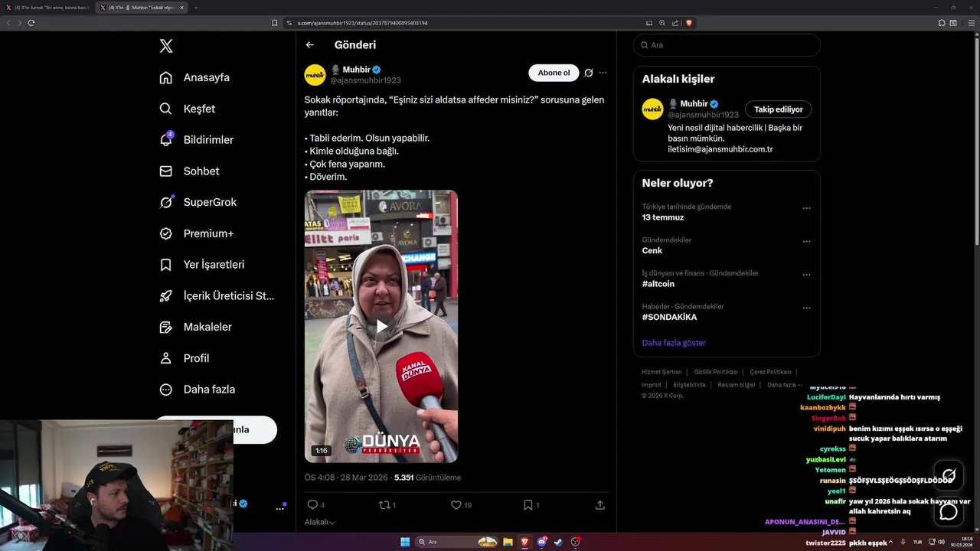This screenshot has height=551, width=980.
Task: Click Daha fazla göster link
Action: tap(674, 343)
